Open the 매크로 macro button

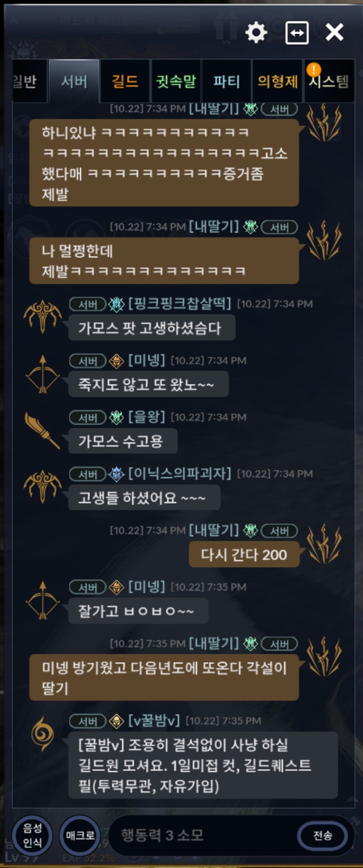click(80, 836)
